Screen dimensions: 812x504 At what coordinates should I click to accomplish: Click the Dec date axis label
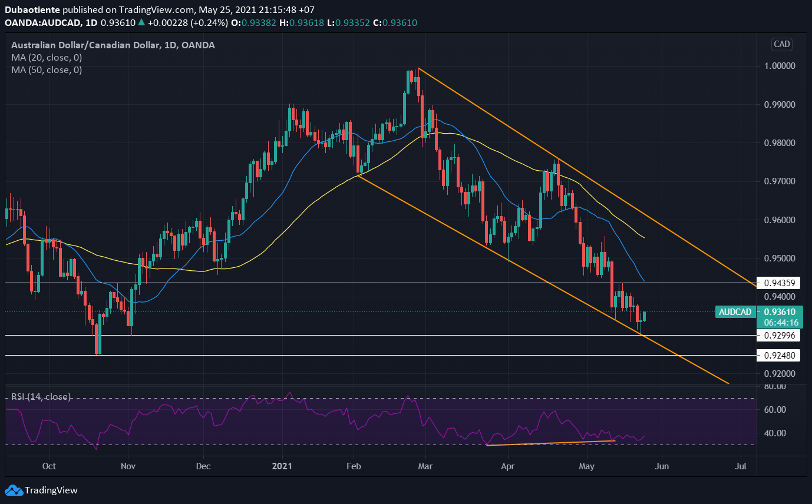pyautogui.click(x=203, y=466)
